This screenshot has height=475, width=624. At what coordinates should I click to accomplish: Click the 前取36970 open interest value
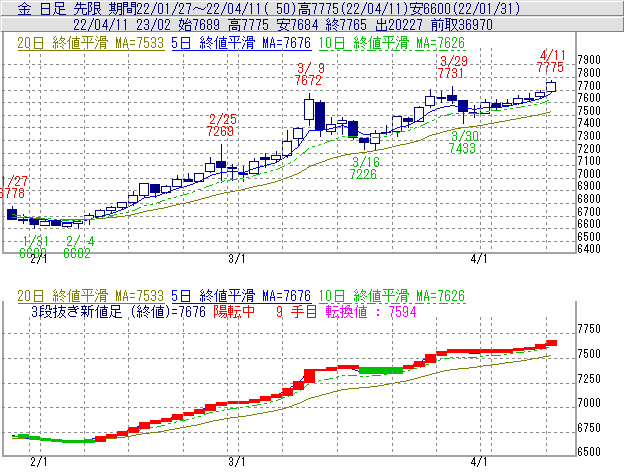tap(462, 25)
